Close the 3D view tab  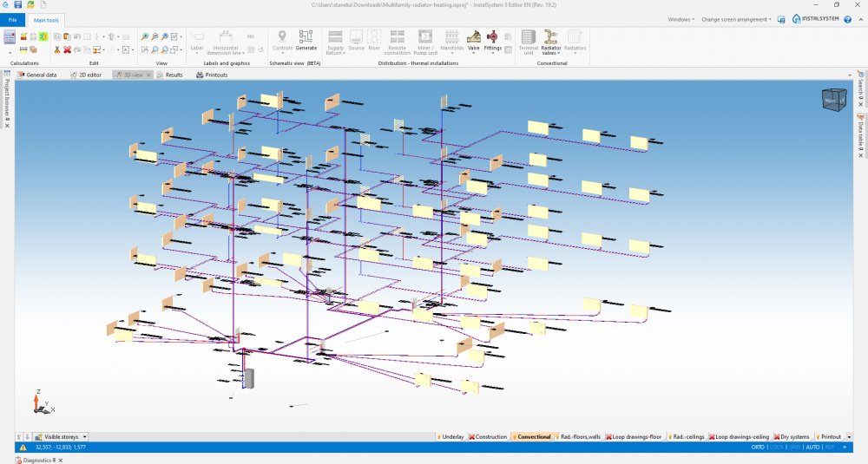(x=148, y=75)
